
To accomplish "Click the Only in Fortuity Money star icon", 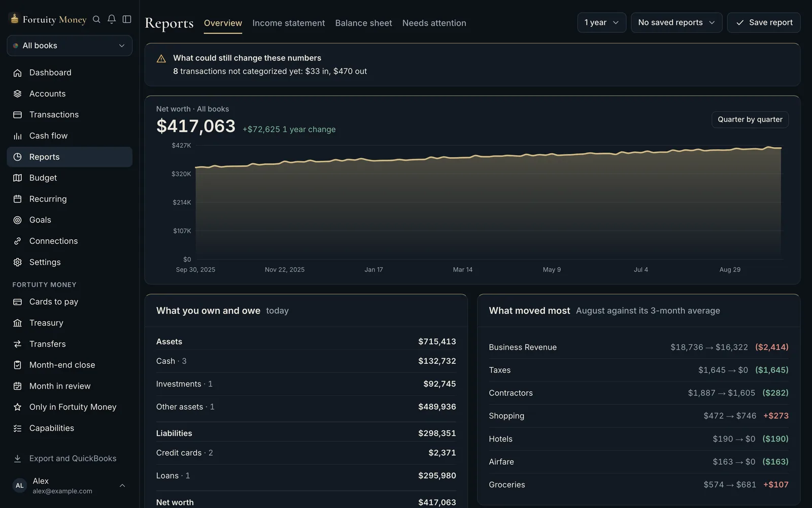I will tap(17, 407).
